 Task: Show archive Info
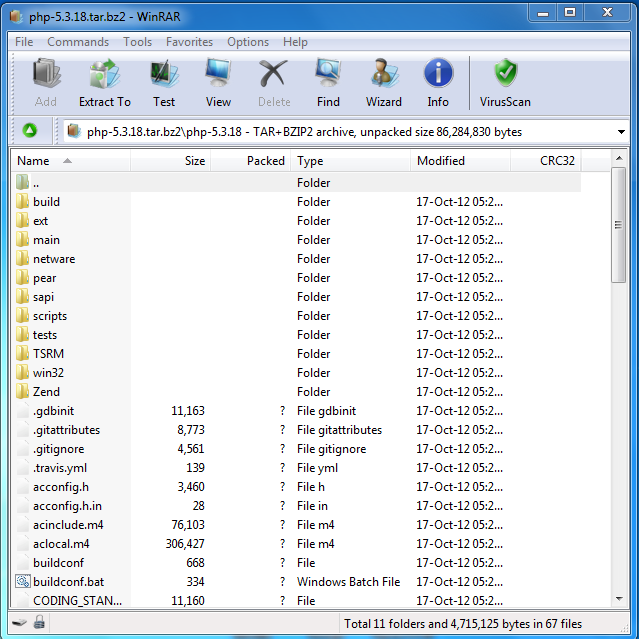click(438, 83)
